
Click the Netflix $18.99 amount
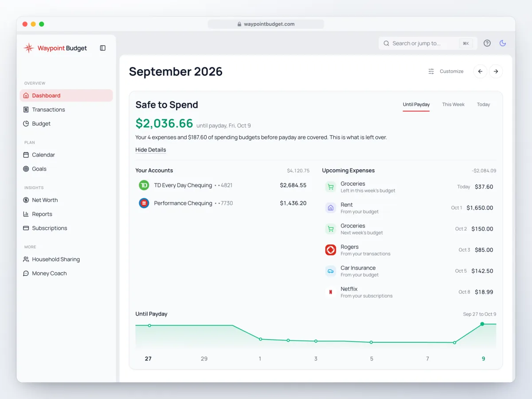coord(484,292)
